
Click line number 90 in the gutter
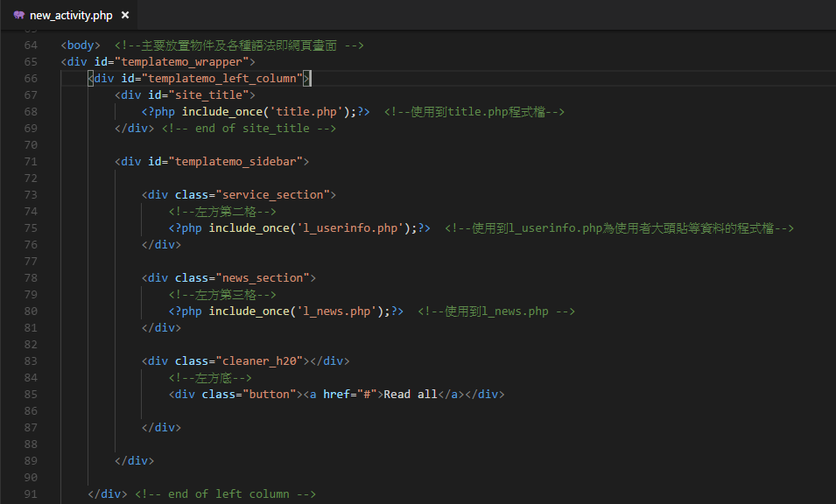click(x=31, y=478)
